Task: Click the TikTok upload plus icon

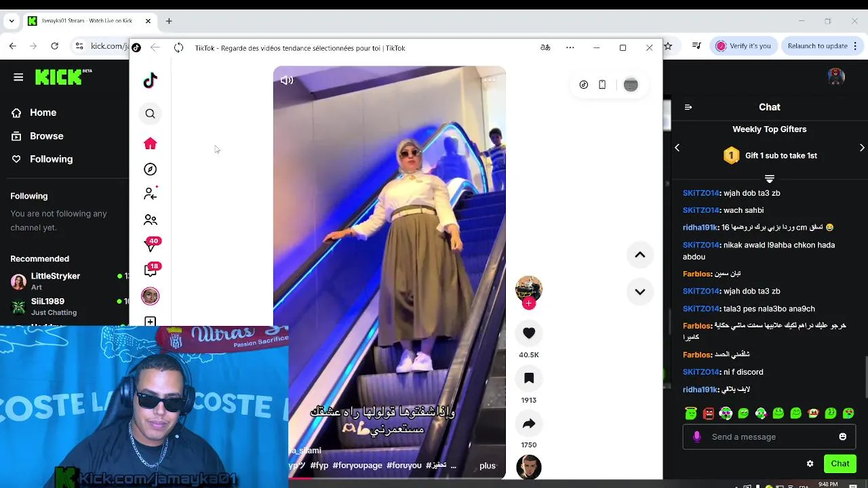Action: pos(150,321)
